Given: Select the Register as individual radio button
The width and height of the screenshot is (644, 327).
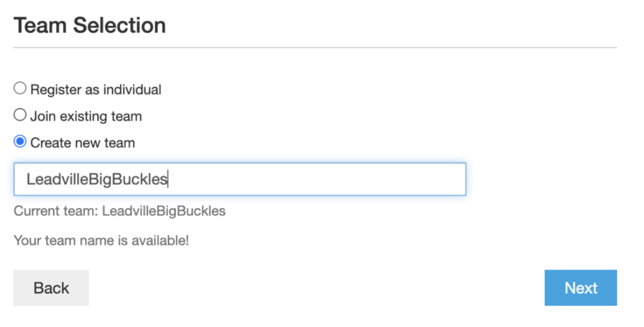Looking at the screenshot, I should point(20,88).
